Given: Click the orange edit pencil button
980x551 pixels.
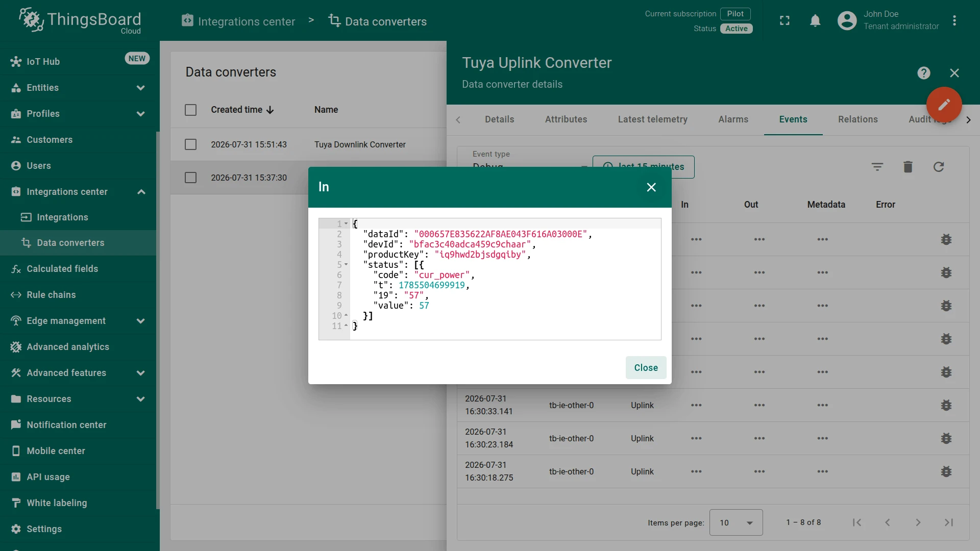Looking at the screenshot, I should [944, 105].
